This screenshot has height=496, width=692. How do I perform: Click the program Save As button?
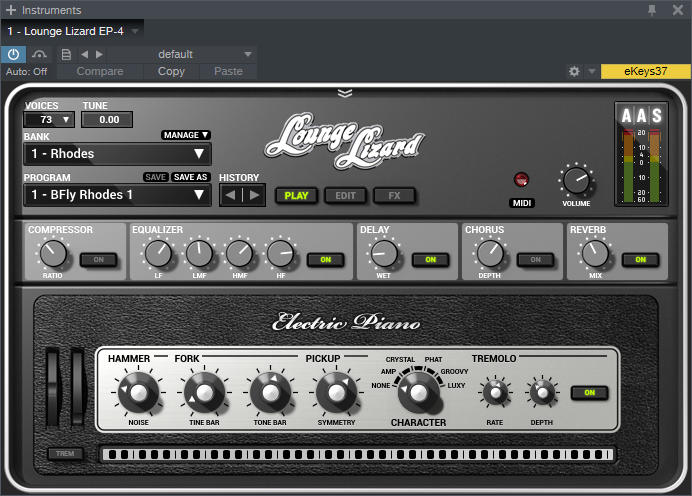coord(190,177)
